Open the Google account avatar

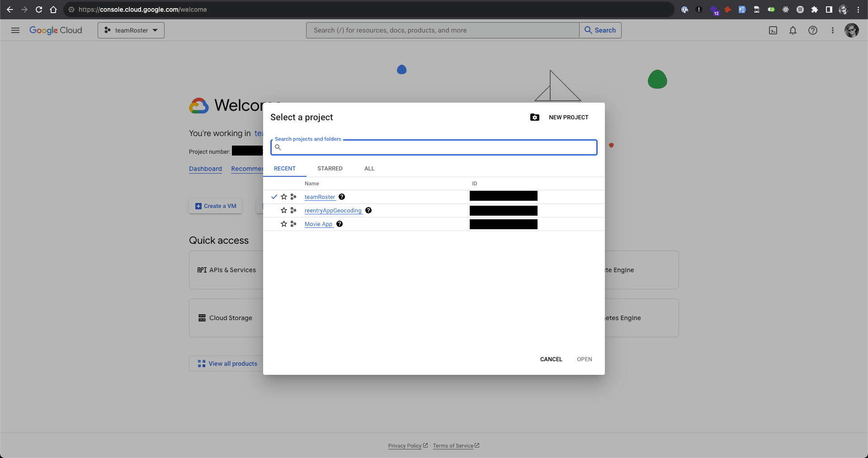click(x=852, y=30)
